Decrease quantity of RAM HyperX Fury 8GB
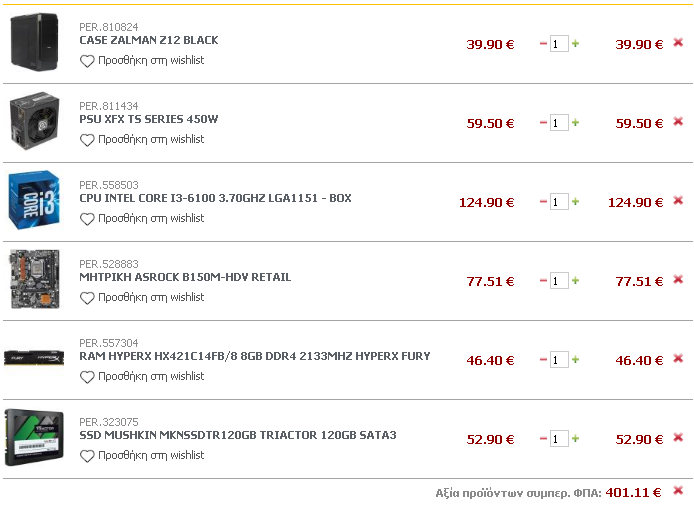 pyautogui.click(x=544, y=360)
